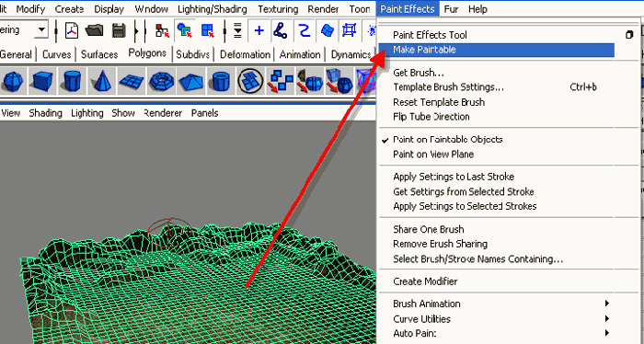
Task: Open Paint Effects Tool option box
Action: [x=629, y=35]
